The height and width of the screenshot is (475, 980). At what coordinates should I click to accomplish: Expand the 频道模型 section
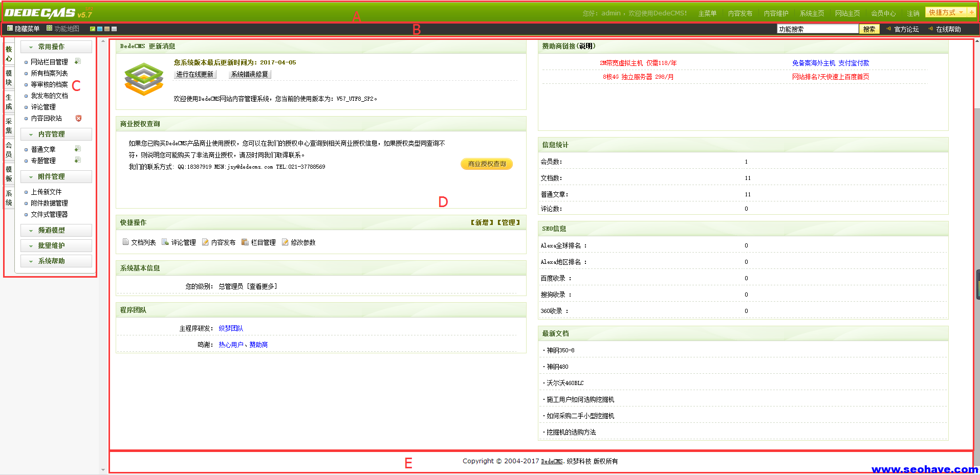(56, 230)
